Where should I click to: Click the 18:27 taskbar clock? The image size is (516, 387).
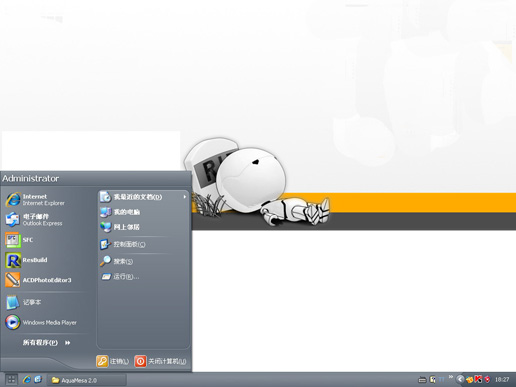tap(502, 380)
